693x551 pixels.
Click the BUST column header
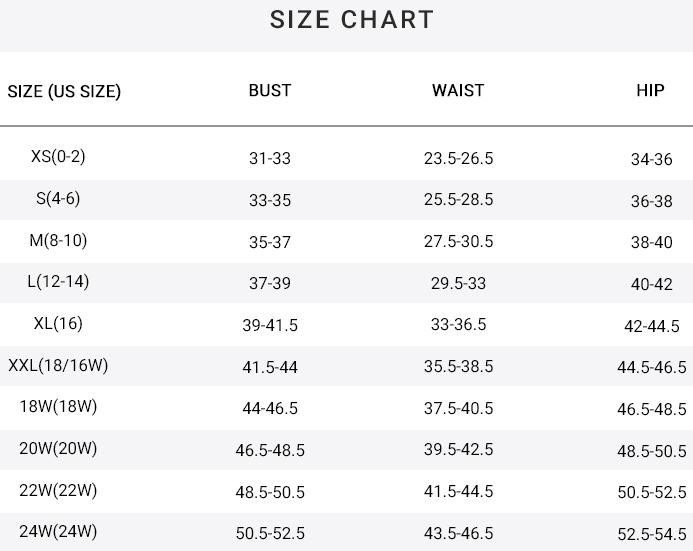[x=270, y=90]
